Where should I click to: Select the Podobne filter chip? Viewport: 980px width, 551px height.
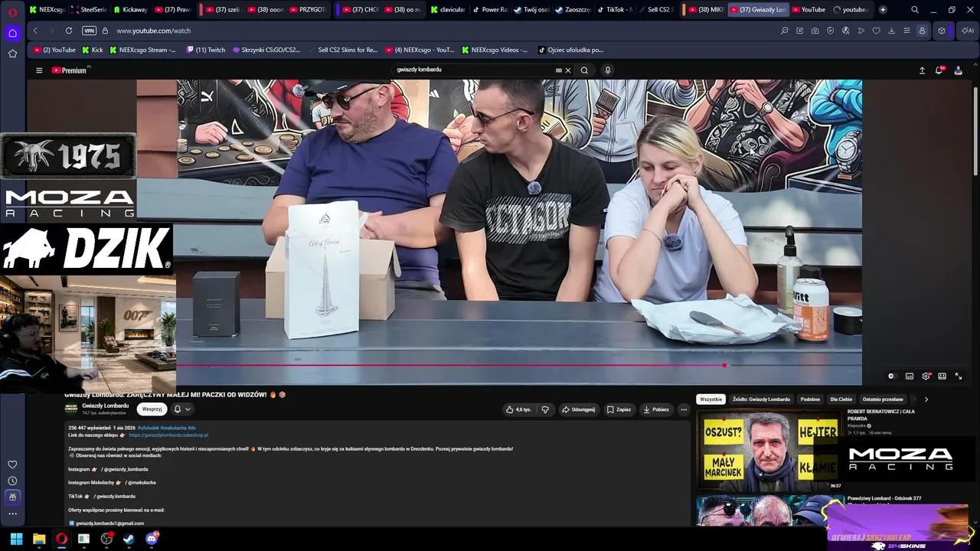[x=810, y=399]
